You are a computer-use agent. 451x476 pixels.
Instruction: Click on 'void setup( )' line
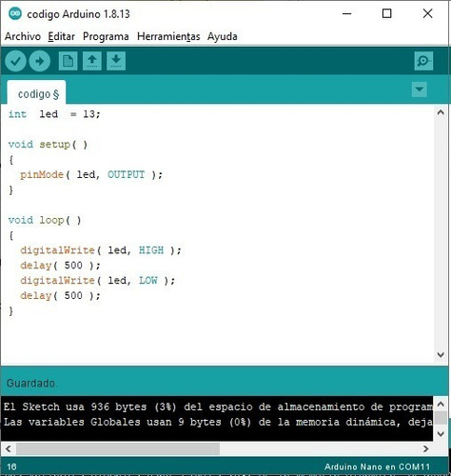[x=48, y=145]
